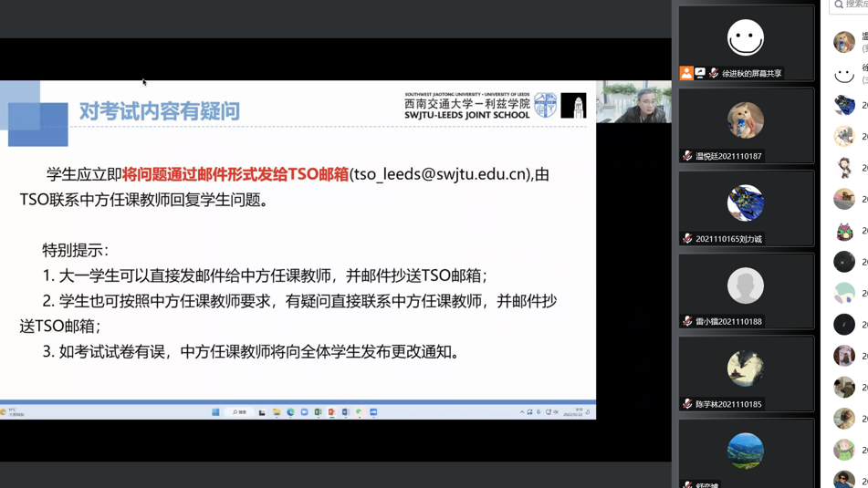868x488 pixels.
Task: Click PowerPoint icon in shared taskbar
Action: (331, 412)
